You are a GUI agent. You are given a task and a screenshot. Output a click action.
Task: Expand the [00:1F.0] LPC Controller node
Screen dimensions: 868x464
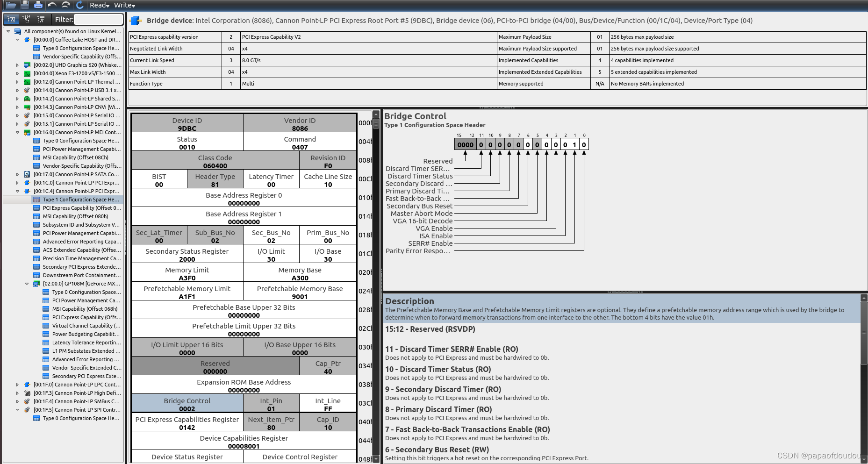(17, 385)
